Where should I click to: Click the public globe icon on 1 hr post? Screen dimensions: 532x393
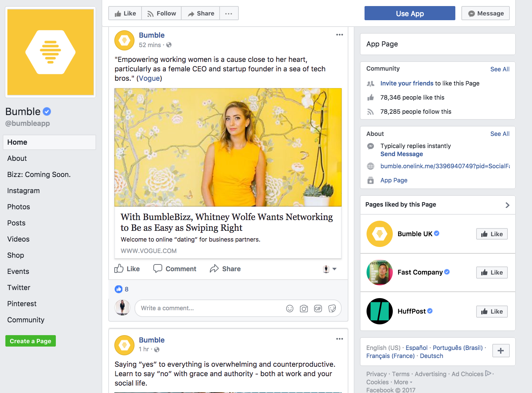157,350
